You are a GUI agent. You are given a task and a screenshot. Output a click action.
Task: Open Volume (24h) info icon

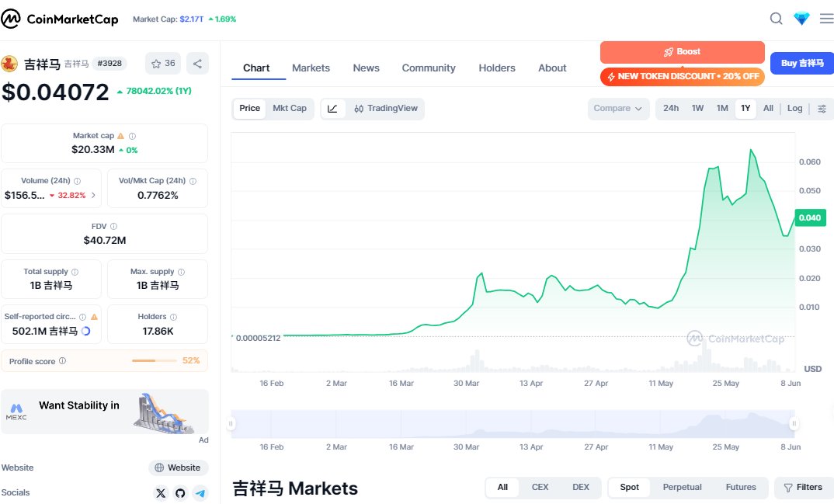point(77,181)
